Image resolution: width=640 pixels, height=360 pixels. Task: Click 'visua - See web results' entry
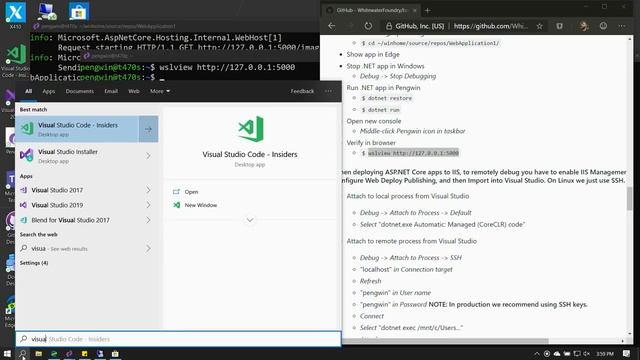pyautogui.click(x=78, y=249)
